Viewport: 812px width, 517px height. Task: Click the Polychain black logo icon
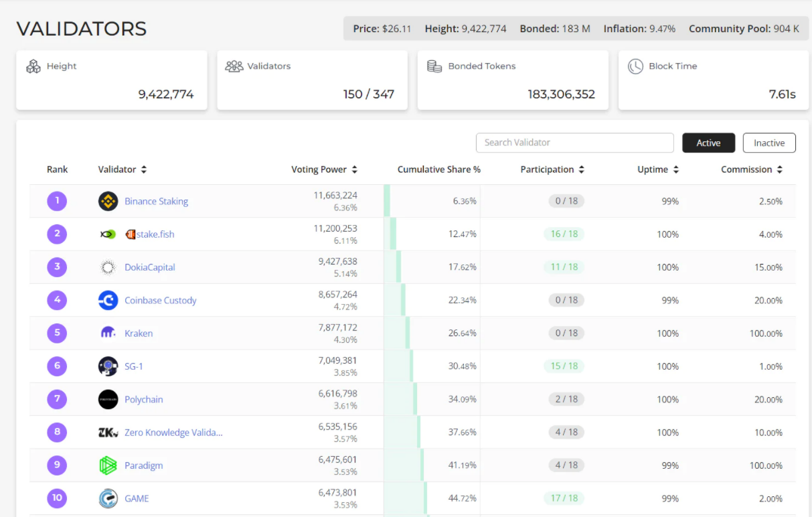coord(108,399)
